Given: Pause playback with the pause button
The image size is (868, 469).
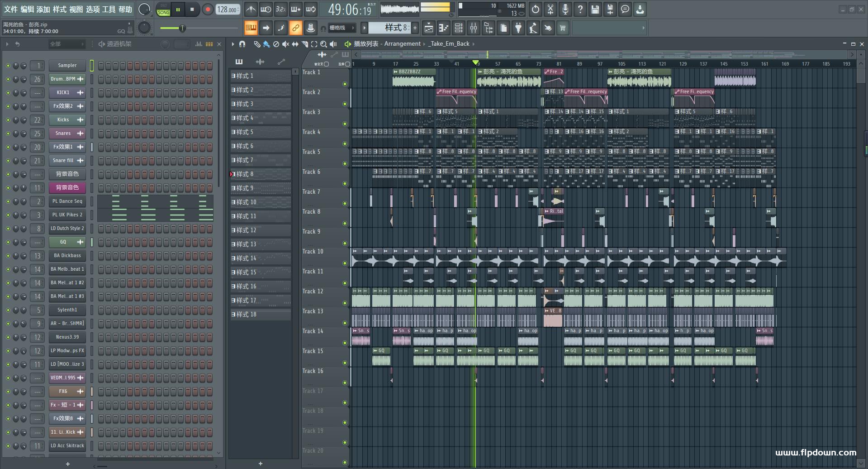Looking at the screenshot, I should coord(178,9).
